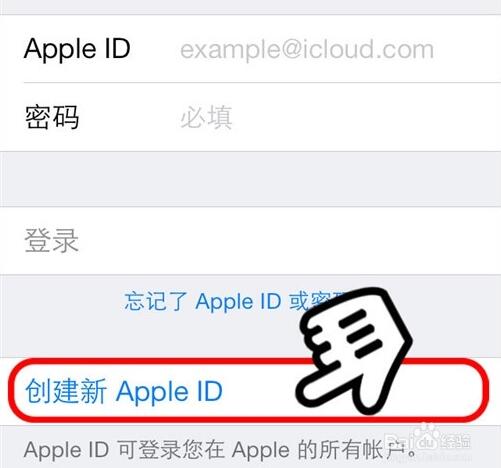
Task: Tap the 必填 placeholder text
Action: coord(206,117)
